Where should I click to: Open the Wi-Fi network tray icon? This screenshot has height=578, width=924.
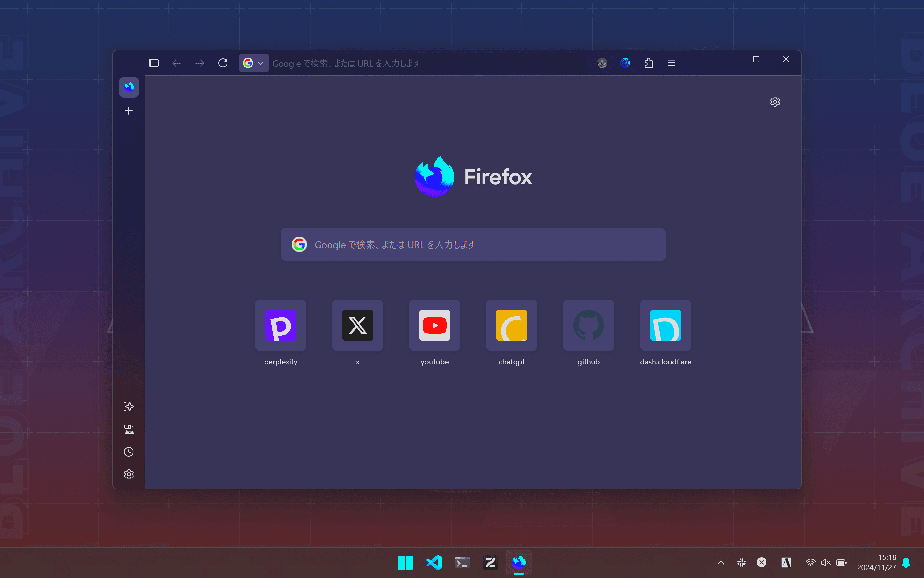(810, 562)
